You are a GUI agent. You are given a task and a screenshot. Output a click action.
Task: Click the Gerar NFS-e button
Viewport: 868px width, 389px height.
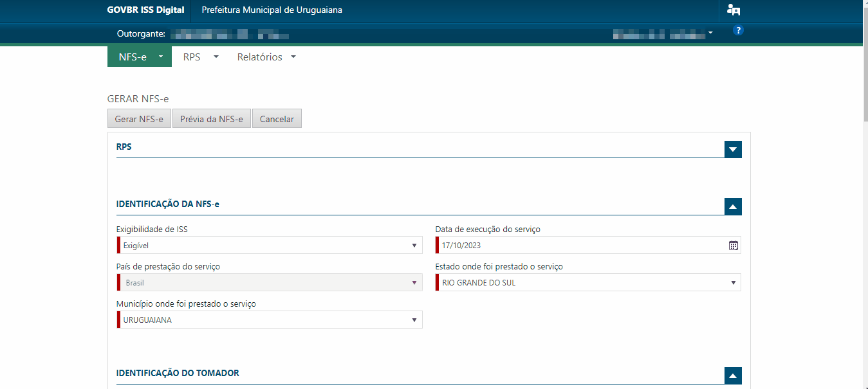coord(139,119)
